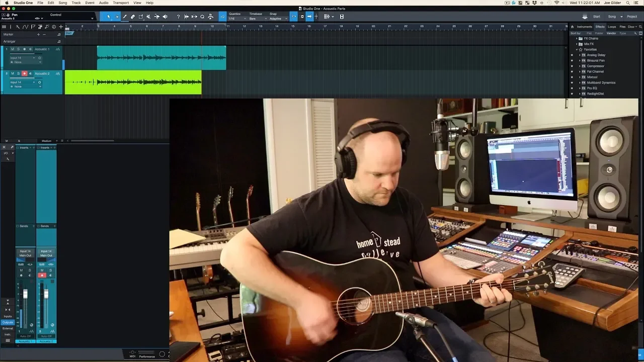Click the browser home icon
The width and height of the screenshot is (644, 362).
pyautogui.click(x=573, y=27)
